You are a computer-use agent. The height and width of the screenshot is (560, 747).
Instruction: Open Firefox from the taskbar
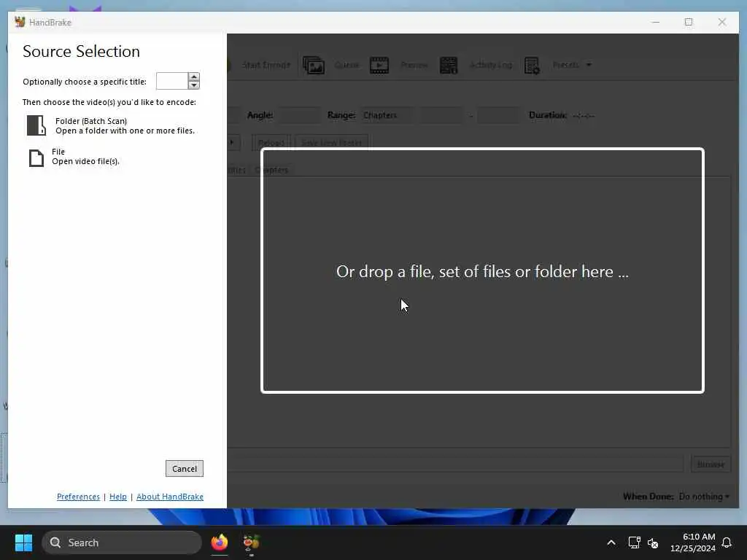coord(220,542)
